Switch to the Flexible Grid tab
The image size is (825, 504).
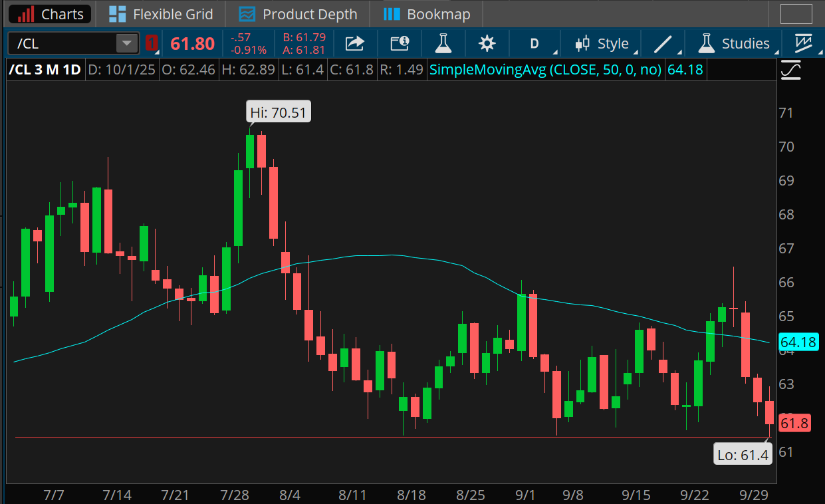point(161,14)
